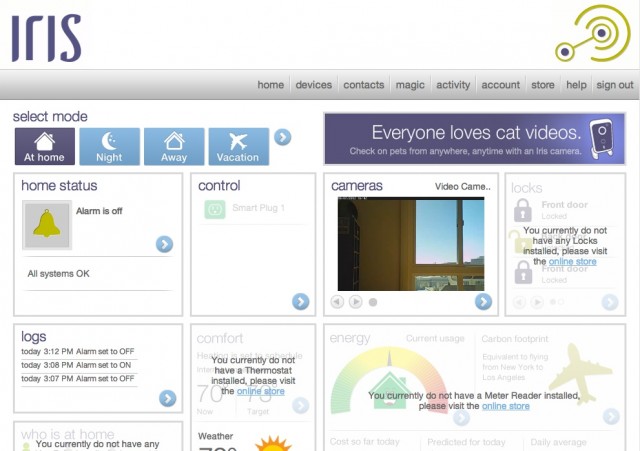Screen dimensions: 640x451
Task: Open the contacts menu
Action: coord(364,85)
